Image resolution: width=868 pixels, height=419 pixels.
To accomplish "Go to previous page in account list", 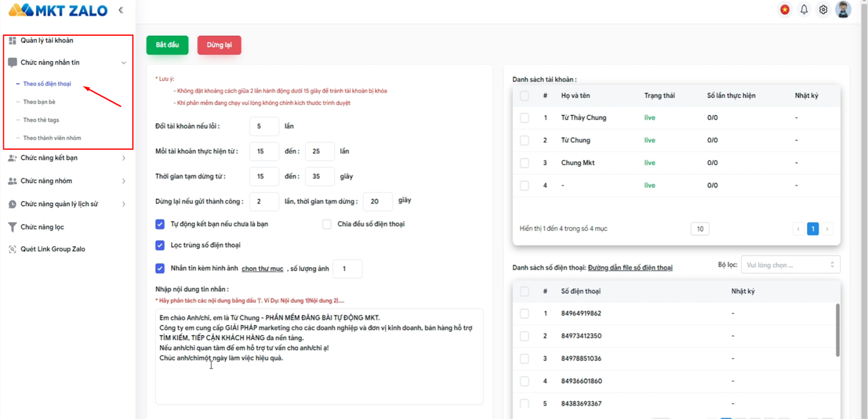I will 798,229.
